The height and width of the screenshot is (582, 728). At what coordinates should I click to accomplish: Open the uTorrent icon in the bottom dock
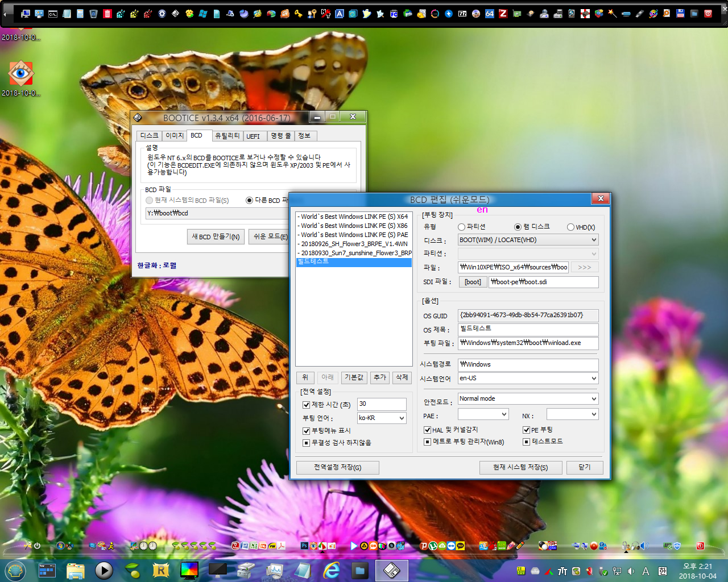(433, 546)
